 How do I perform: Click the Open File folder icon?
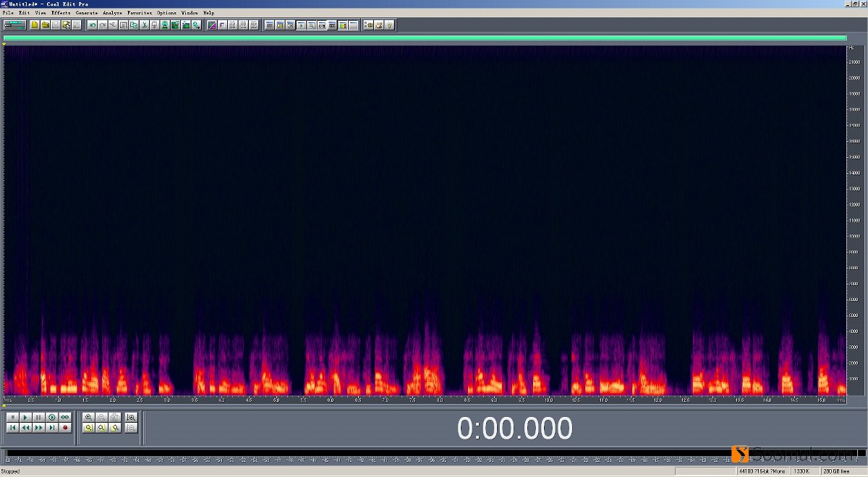click(x=45, y=25)
